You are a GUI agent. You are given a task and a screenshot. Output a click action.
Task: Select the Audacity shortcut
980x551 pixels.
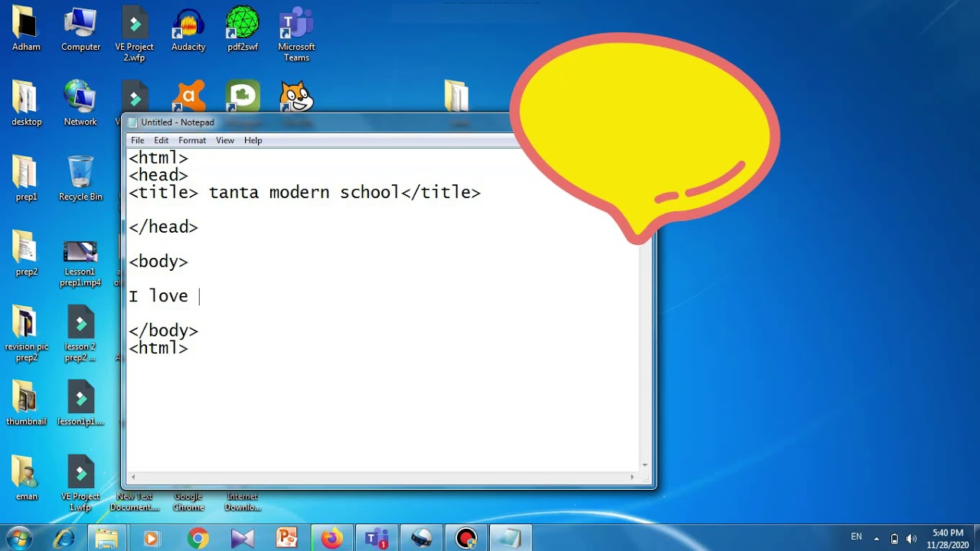click(x=188, y=29)
